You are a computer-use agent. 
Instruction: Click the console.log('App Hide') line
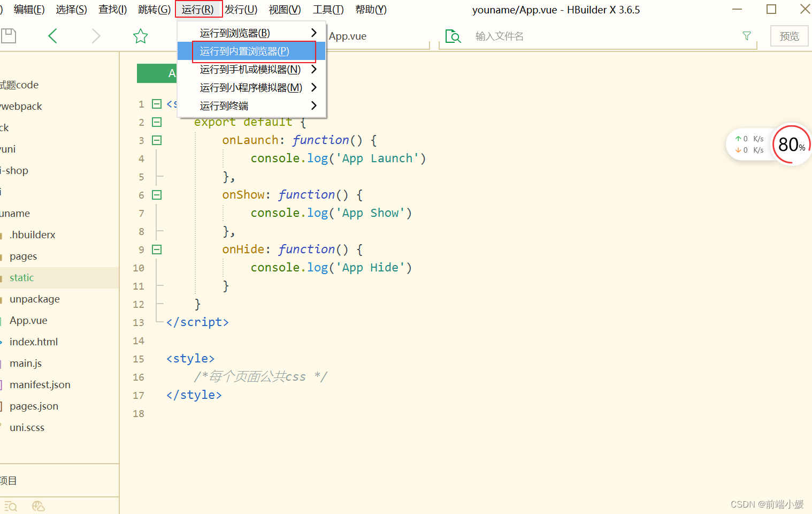tap(331, 268)
